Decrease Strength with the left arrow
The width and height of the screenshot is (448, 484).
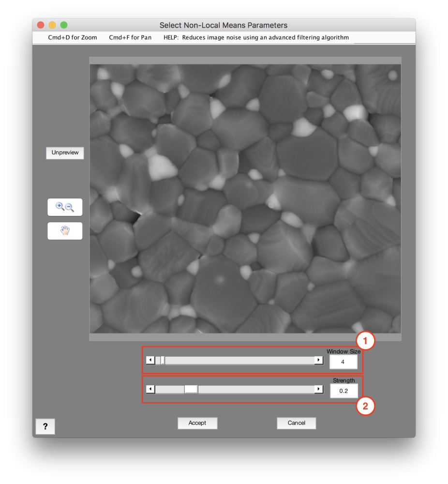pos(150,389)
